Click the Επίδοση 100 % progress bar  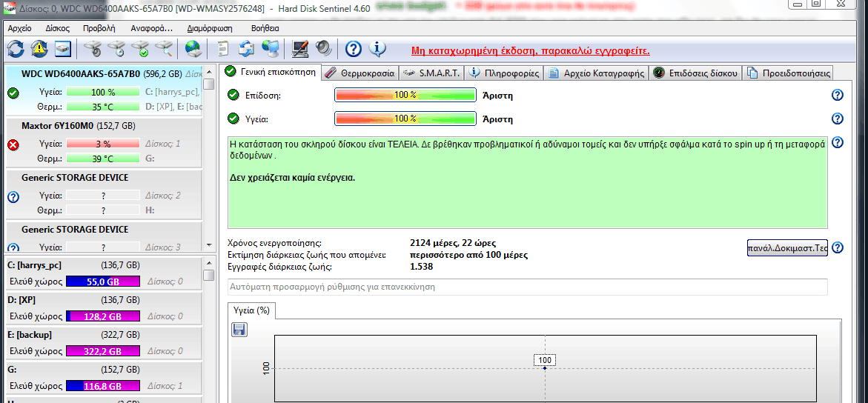pos(405,96)
